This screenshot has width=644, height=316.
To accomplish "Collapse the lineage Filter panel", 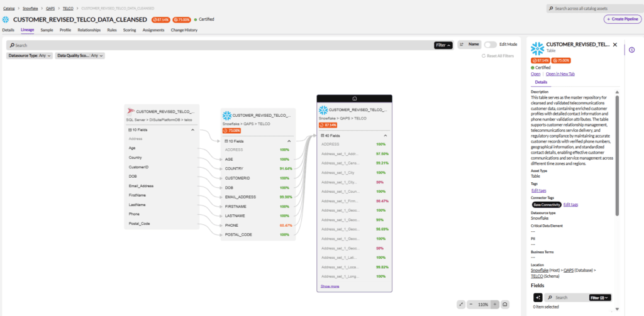I will (x=443, y=45).
